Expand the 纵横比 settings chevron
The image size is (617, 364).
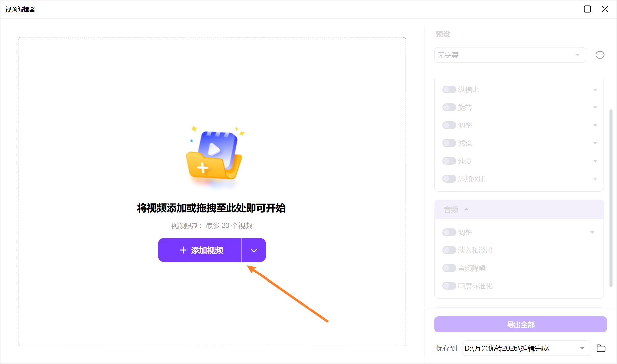coord(595,89)
